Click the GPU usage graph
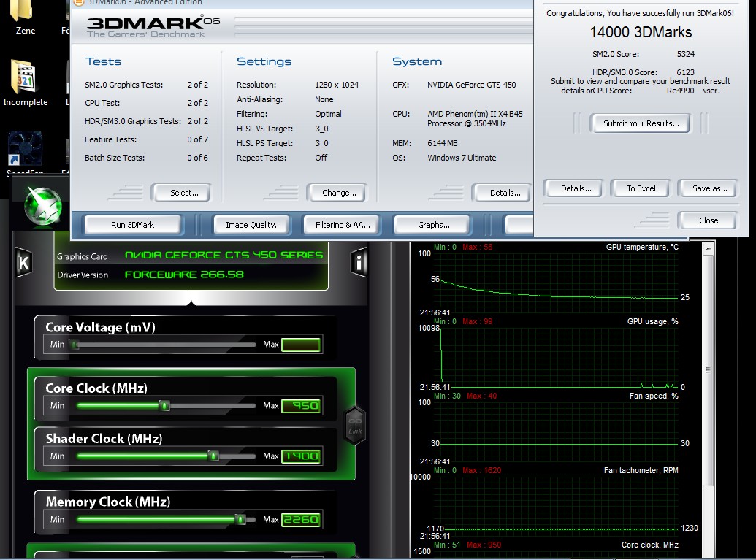The image size is (756, 560). coord(555,358)
